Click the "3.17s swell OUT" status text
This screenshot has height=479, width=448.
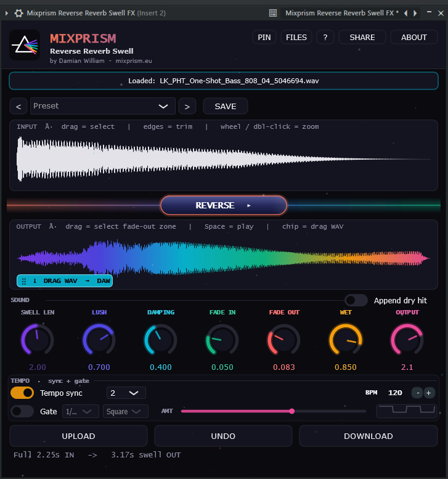pos(145,455)
